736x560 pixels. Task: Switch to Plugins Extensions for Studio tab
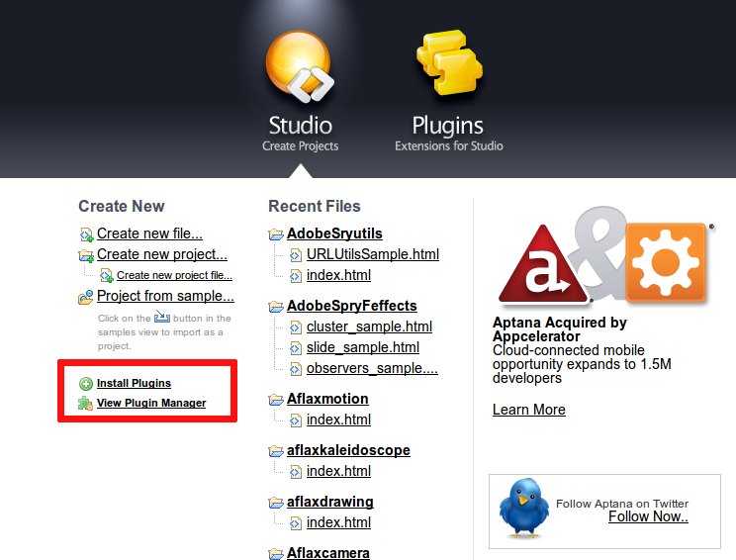coord(449,134)
